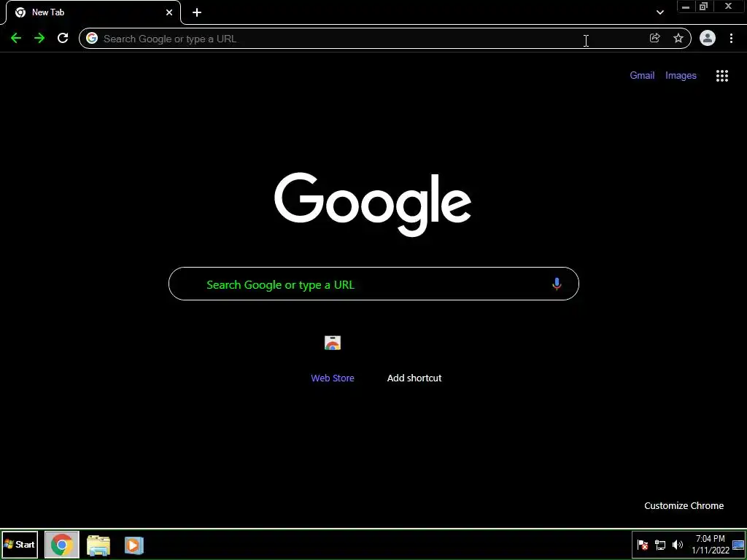Open the Web Store shortcut icon

coord(333,343)
